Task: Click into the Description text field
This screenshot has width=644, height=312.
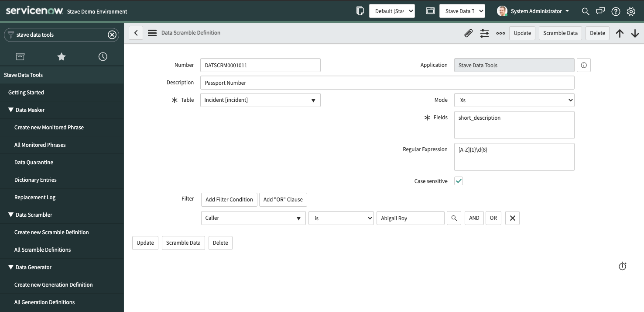Action: click(387, 83)
